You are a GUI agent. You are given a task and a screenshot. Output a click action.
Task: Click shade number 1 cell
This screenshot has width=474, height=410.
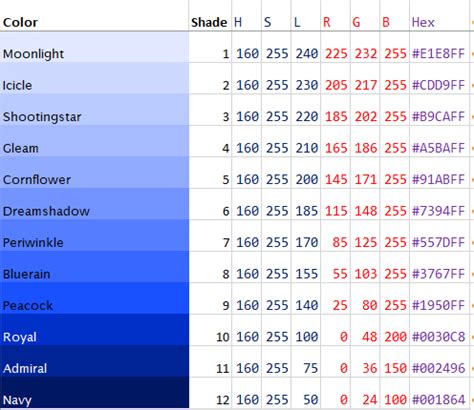210,47
